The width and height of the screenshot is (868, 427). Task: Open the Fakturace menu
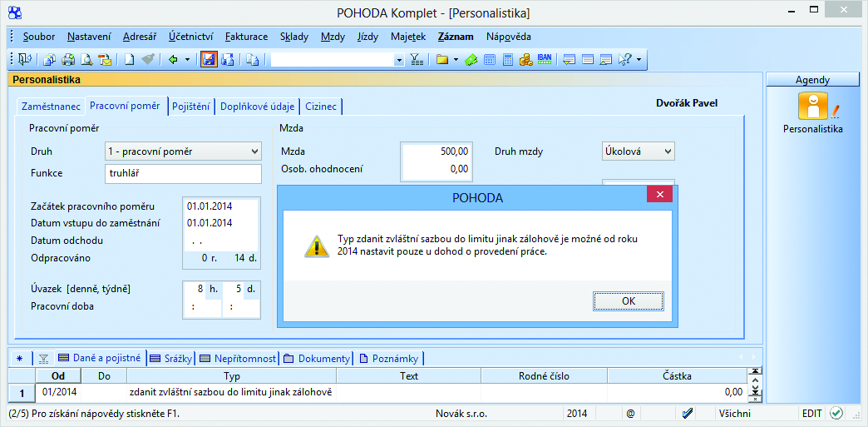[x=246, y=37]
